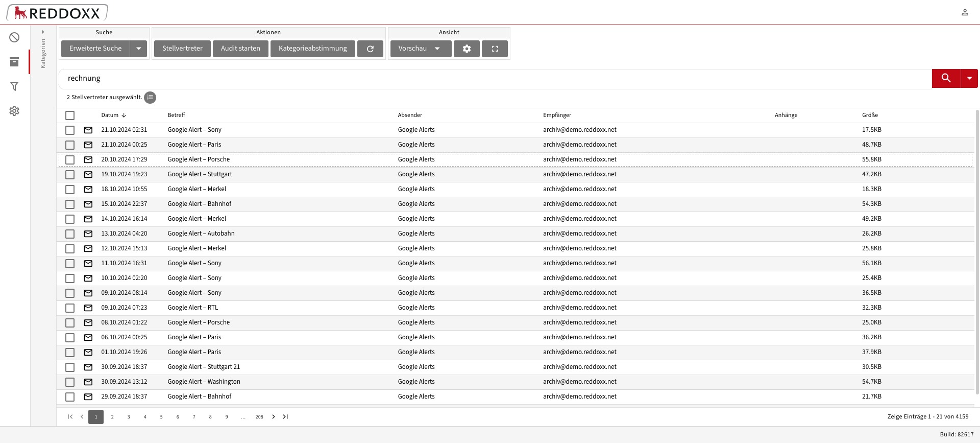Click mail icon of 30.09.2024 13:12 row
The height and width of the screenshot is (443, 980).
click(88, 382)
